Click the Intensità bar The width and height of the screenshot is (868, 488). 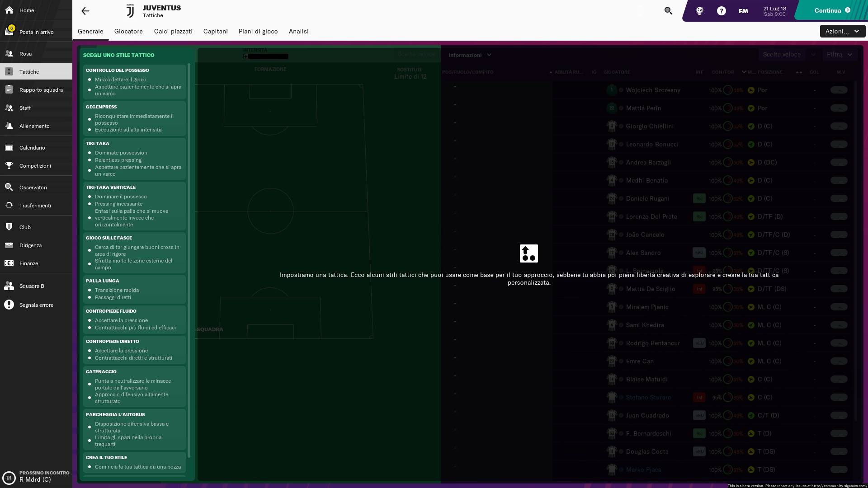pos(266,56)
